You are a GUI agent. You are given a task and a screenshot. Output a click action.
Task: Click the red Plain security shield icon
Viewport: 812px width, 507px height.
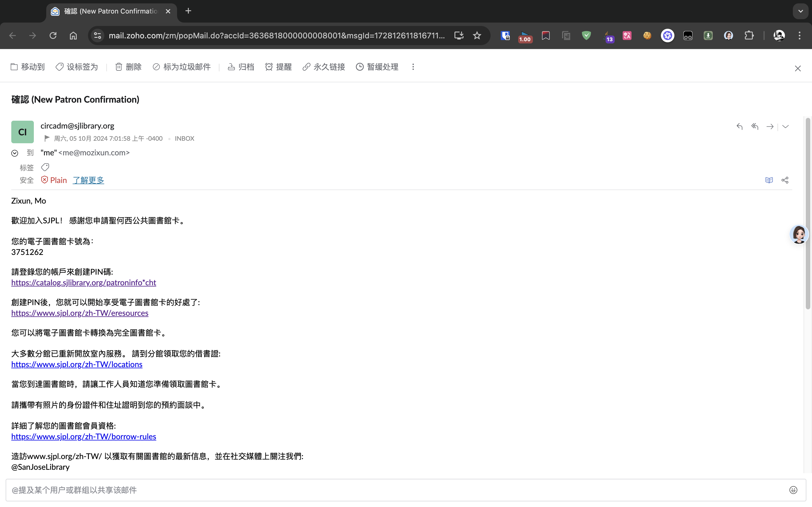click(44, 180)
